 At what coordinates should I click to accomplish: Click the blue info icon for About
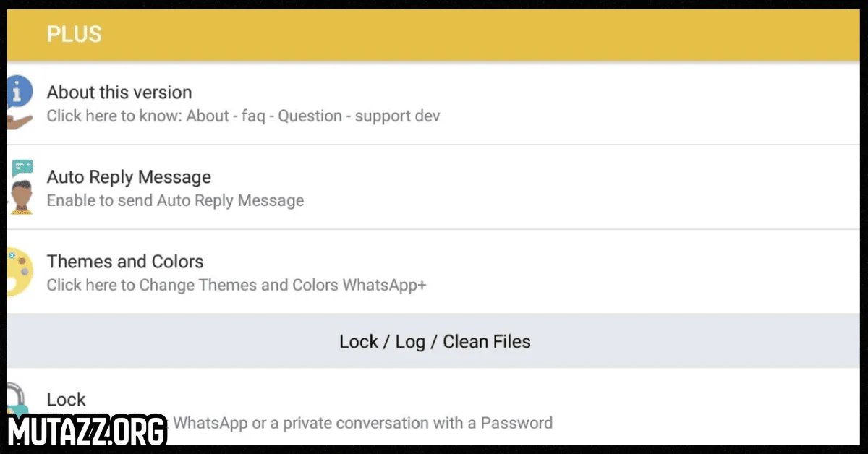click(19, 92)
